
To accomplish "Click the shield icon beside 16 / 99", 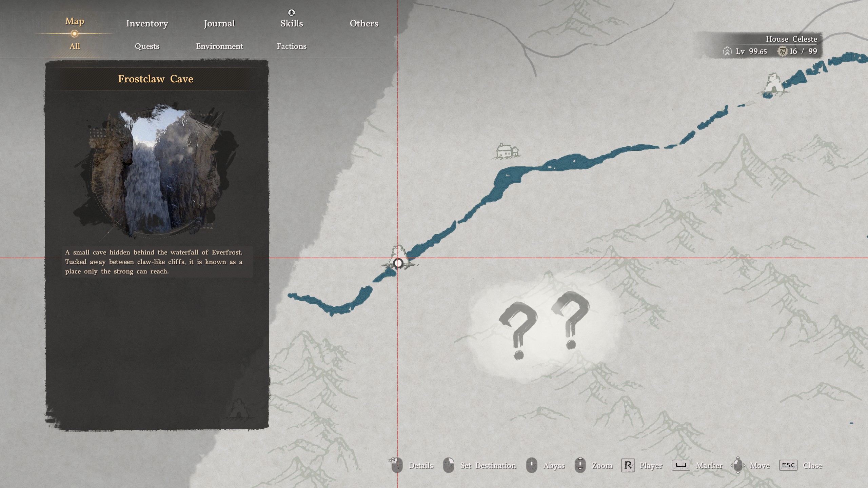I will pyautogui.click(x=782, y=52).
